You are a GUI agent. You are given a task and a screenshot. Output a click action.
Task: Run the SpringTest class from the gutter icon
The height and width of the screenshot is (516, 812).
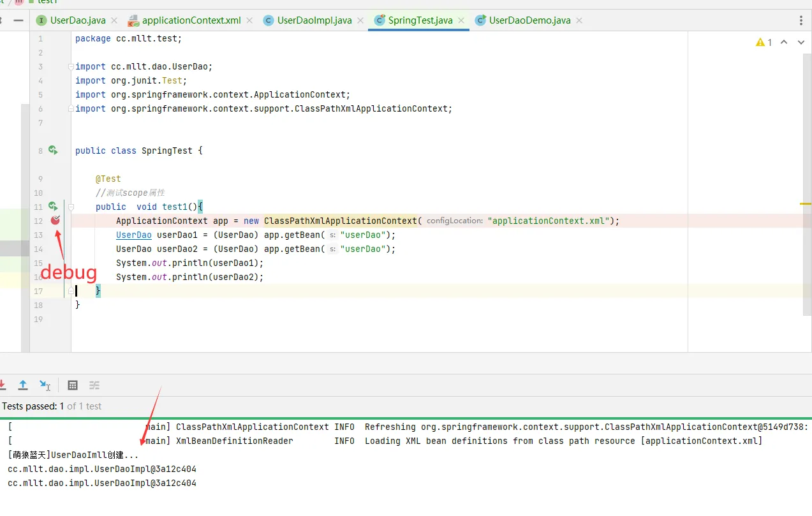[x=53, y=151]
